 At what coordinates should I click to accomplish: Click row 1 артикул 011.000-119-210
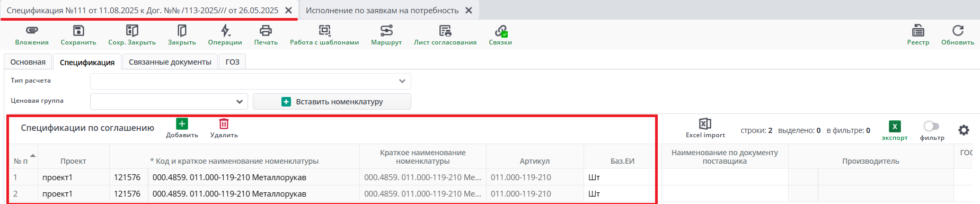[x=535, y=177]
